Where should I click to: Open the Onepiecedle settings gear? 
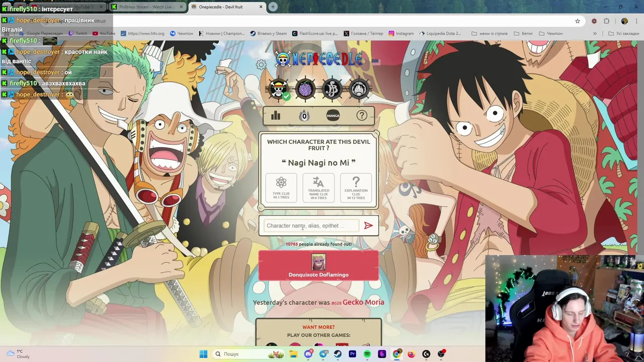coord(261,64)
